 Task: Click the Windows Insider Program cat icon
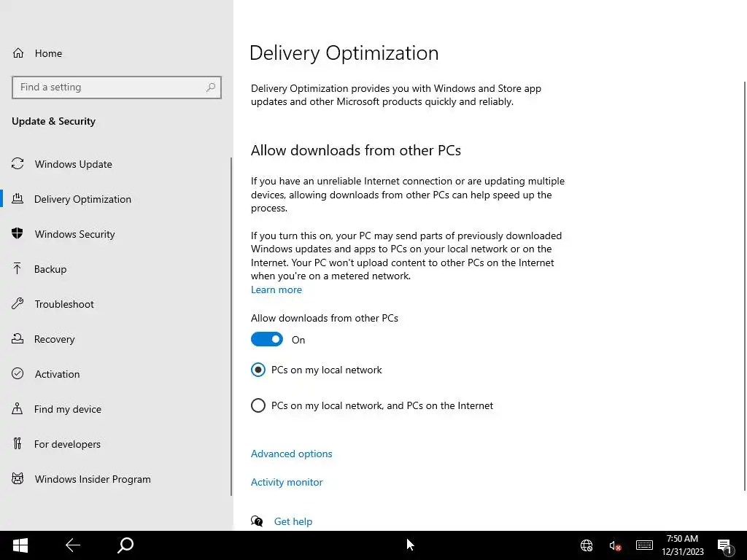coord(18,478)
